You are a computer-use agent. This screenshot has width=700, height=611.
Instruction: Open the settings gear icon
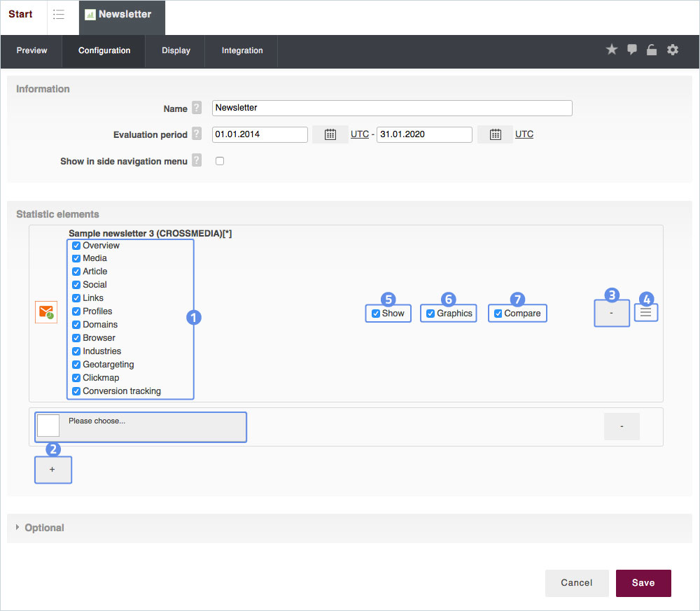tap(673, 50)
